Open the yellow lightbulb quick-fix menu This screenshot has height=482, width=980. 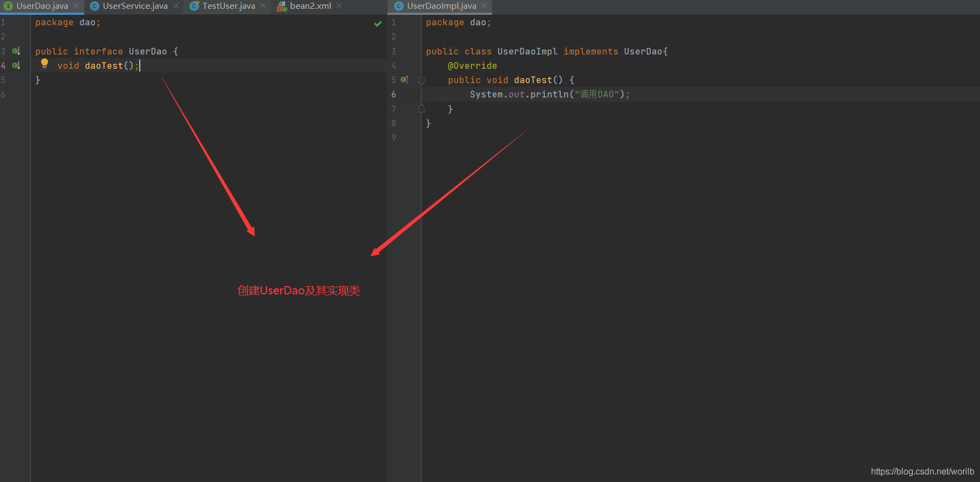click(45, 64)
